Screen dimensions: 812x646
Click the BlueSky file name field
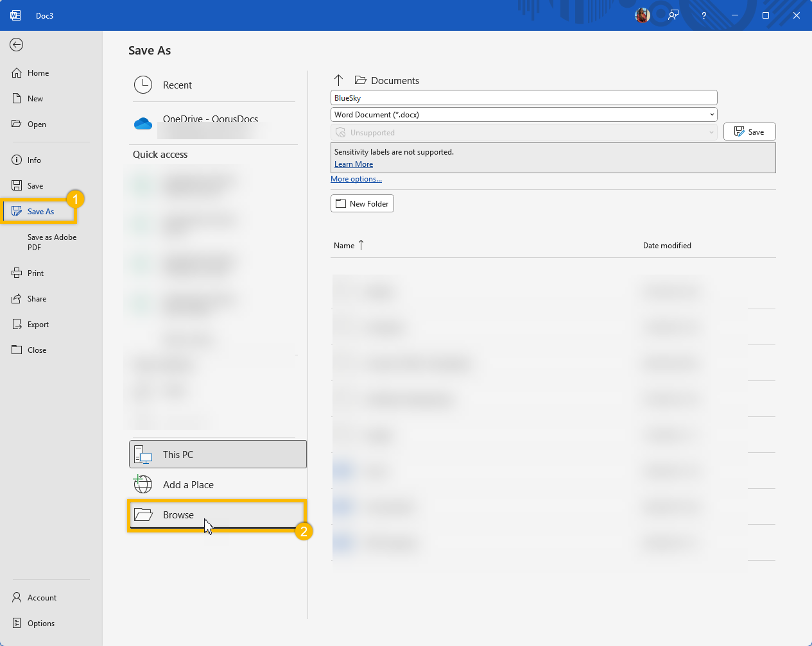(x=523, y=98)
